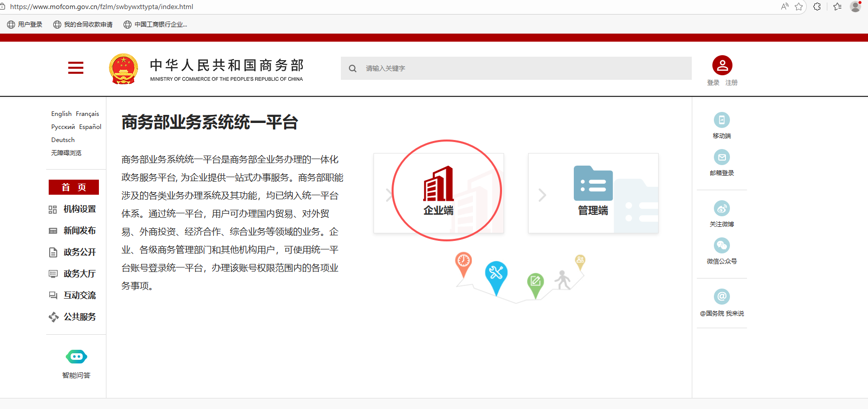This screenshot has height=409, width=868.
Task: Expand the arrow beside 管理端 card
Action: [542, 195]
